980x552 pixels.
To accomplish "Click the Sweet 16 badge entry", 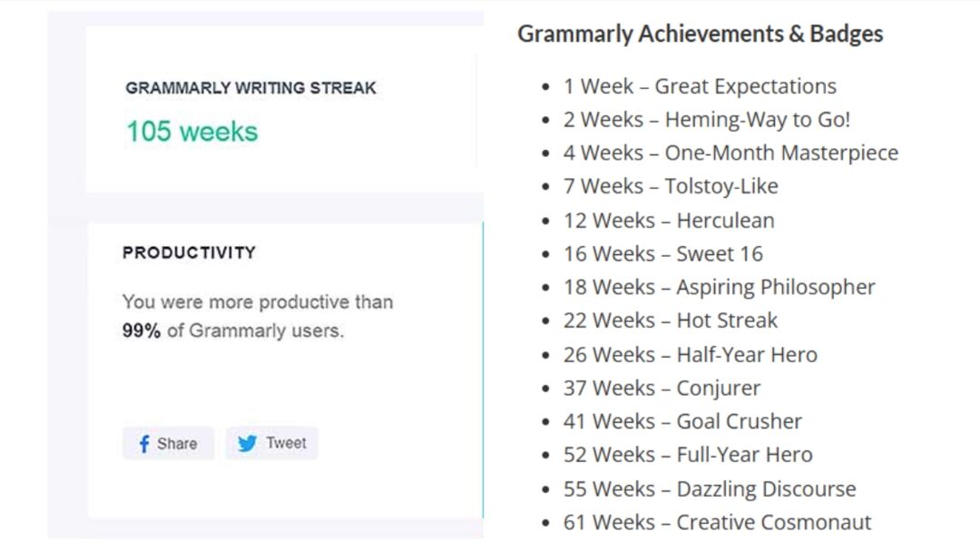I will [663, 254].
